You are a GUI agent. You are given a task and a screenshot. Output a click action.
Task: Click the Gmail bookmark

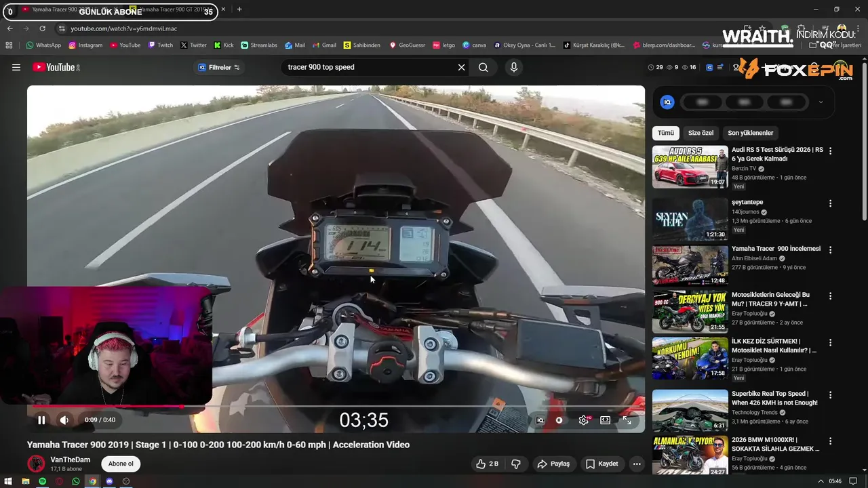coord(323,45)
